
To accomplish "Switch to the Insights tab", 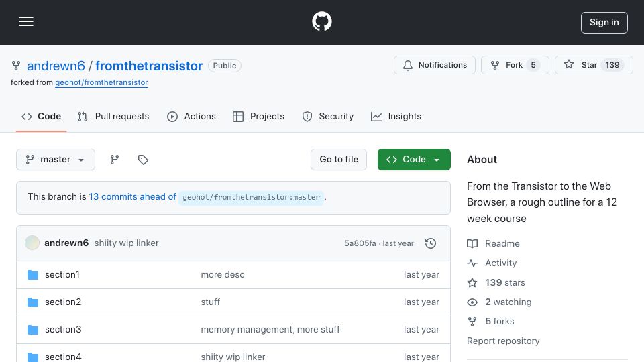I will 396,117.
